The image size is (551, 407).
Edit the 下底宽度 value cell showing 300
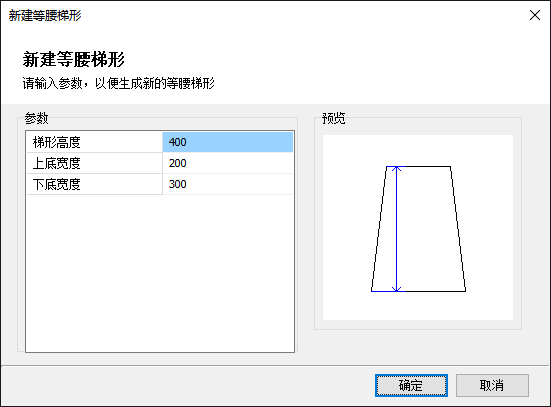(228, 184)
